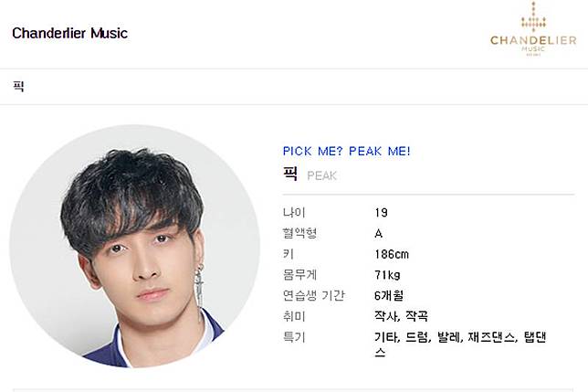Select the 혈액형 blood type label
This screenshot has height=392, width=588.
(299, 233)
